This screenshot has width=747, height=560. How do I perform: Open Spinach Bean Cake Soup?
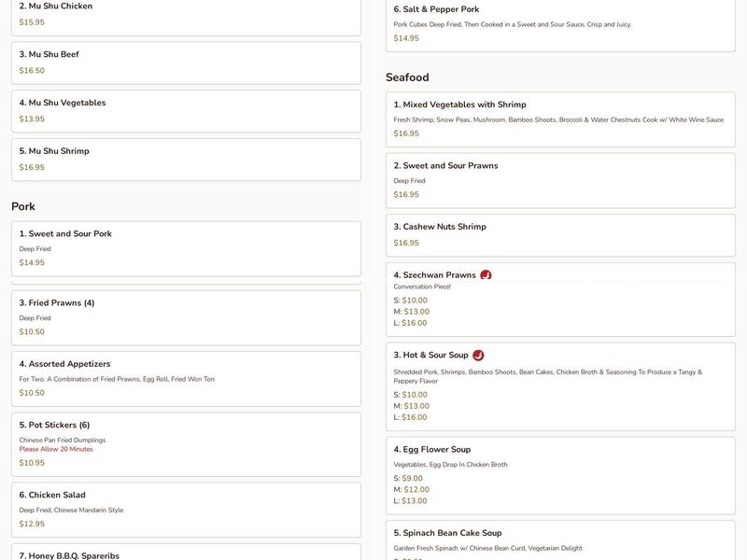click(x=560, y=541)
